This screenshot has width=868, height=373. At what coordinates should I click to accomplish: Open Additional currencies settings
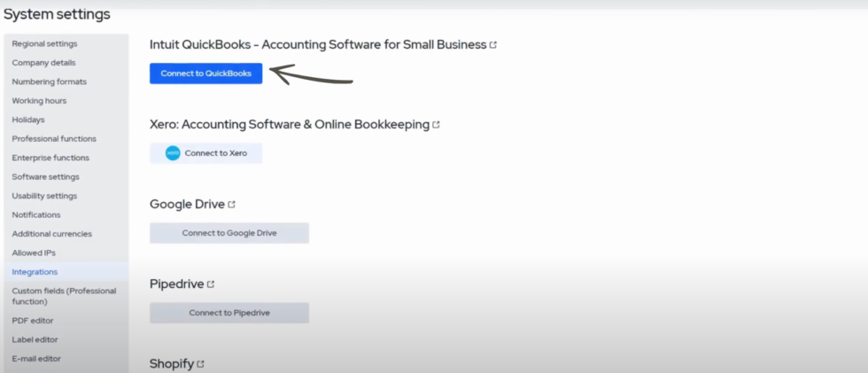click(52, 234)
